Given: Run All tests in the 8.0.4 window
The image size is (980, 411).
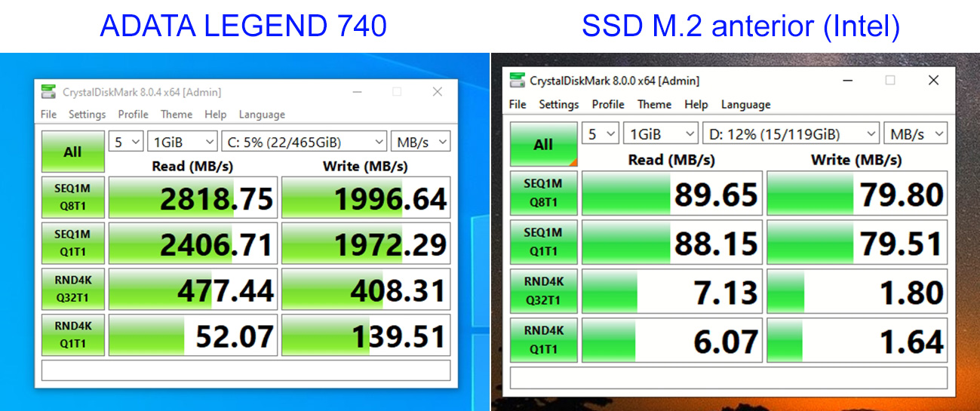Looking at the screenshot, I should coord(72,152).
